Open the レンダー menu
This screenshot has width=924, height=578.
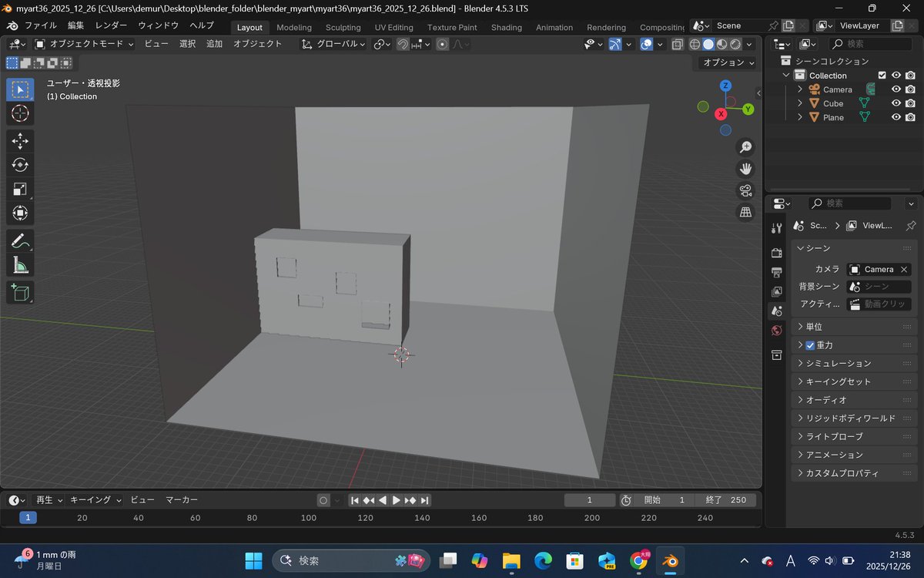click(111, 25)
